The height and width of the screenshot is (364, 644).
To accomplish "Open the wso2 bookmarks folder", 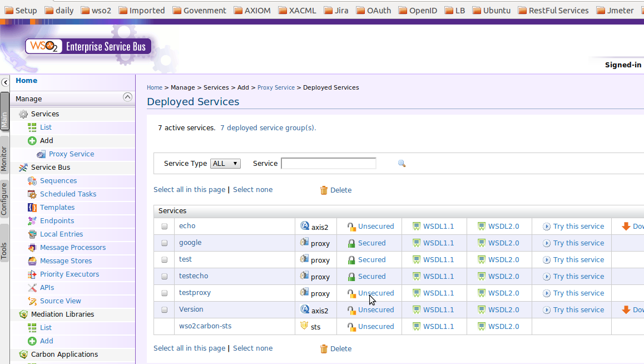I will [96, 10].
